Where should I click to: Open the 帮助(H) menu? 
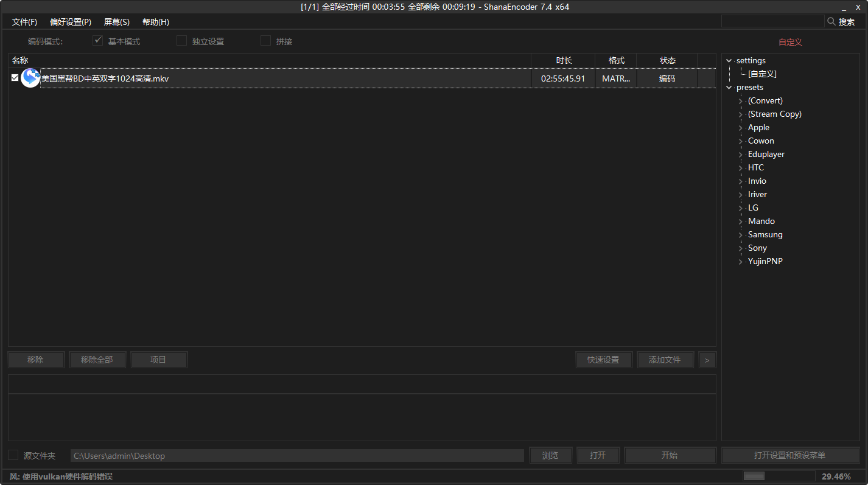156,22
